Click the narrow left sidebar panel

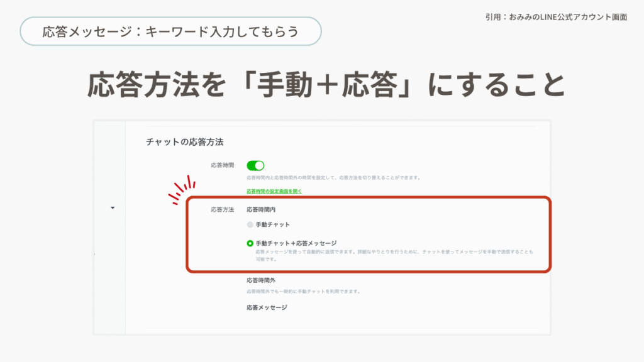(x=109, y=264)
